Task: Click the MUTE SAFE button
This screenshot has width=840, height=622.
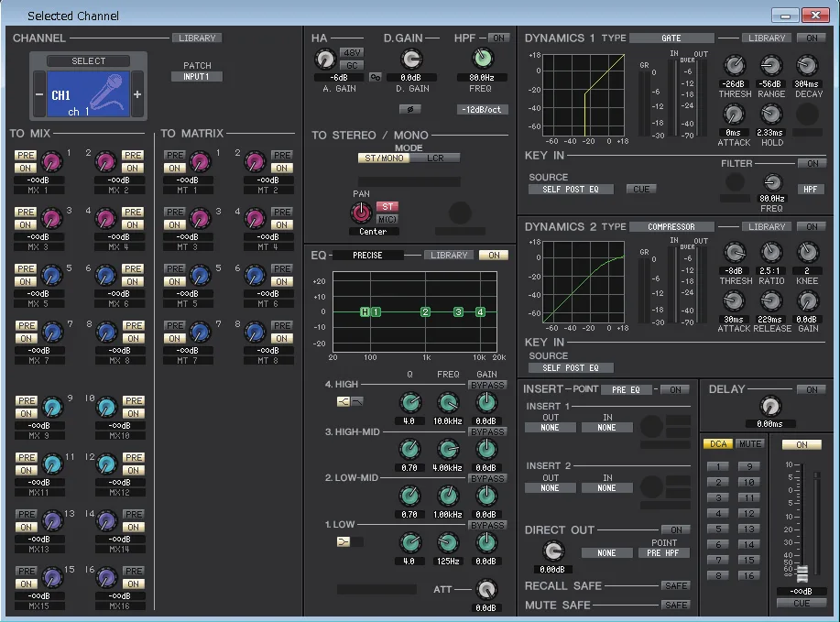Action: click(676, 605)
